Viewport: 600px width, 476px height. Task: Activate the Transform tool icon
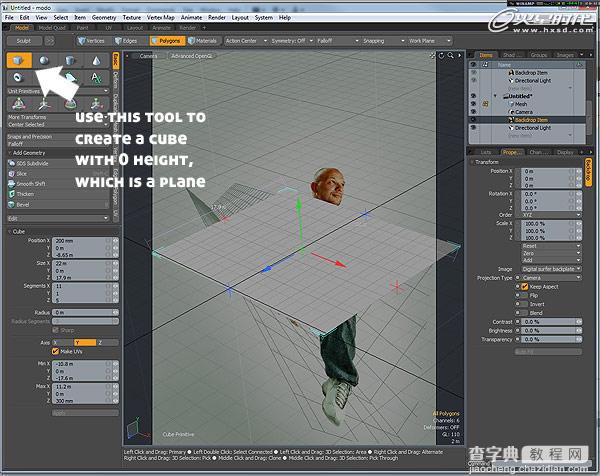(19, 103)
